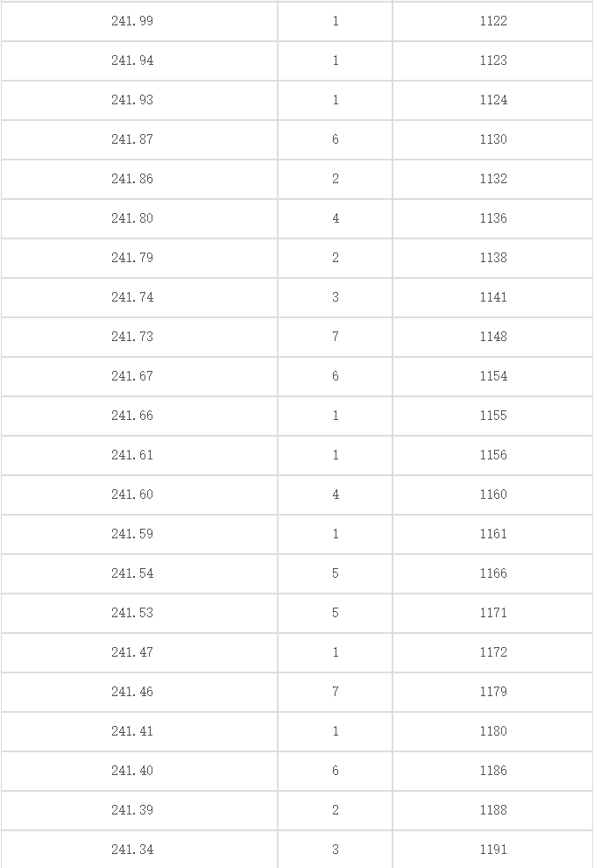Click the score cell 241.53
The width and height of the screenshot is (594, 868).
click(x=132, y=613)
